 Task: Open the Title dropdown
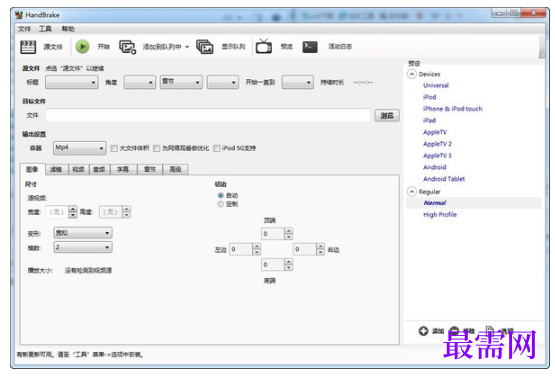72,82
